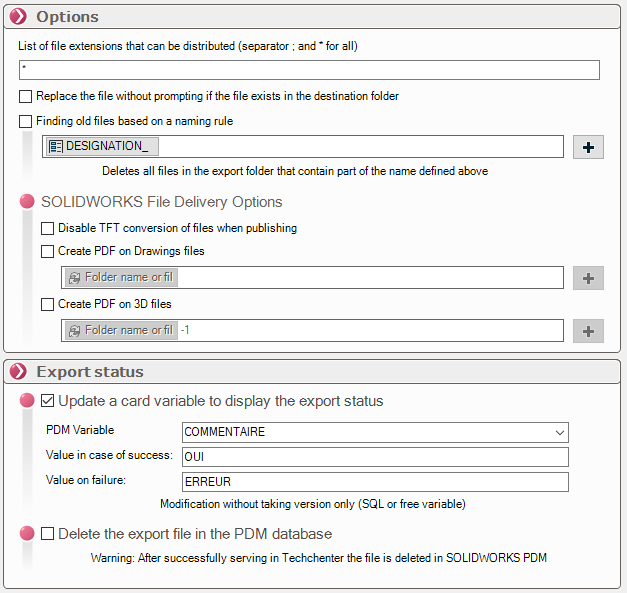
Task: Click the Export status section arrow icon
Action: coord(18,372)
